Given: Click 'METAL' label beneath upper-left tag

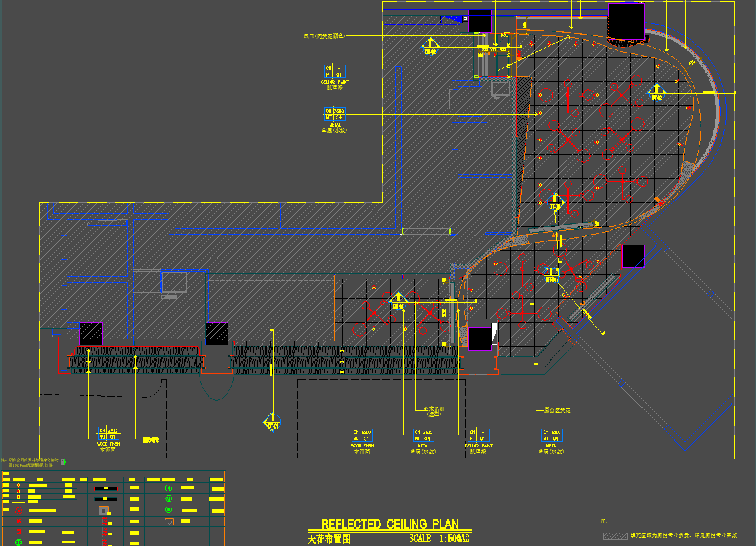Looking at the screenshot, I should 334,125.
